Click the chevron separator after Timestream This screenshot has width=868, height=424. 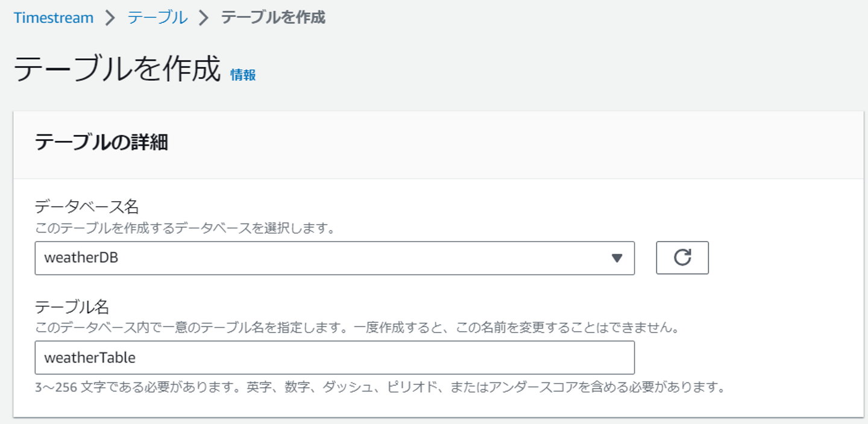click(110, 18)
